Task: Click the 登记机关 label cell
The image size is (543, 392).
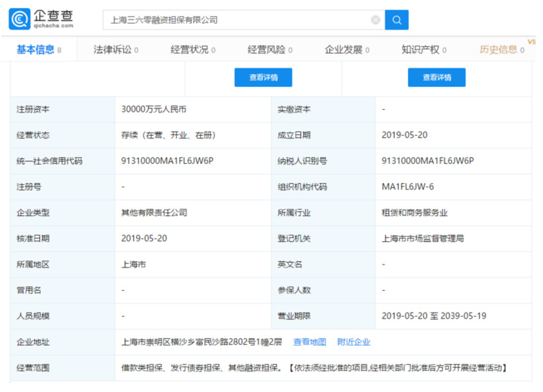Action: (324, 239)
